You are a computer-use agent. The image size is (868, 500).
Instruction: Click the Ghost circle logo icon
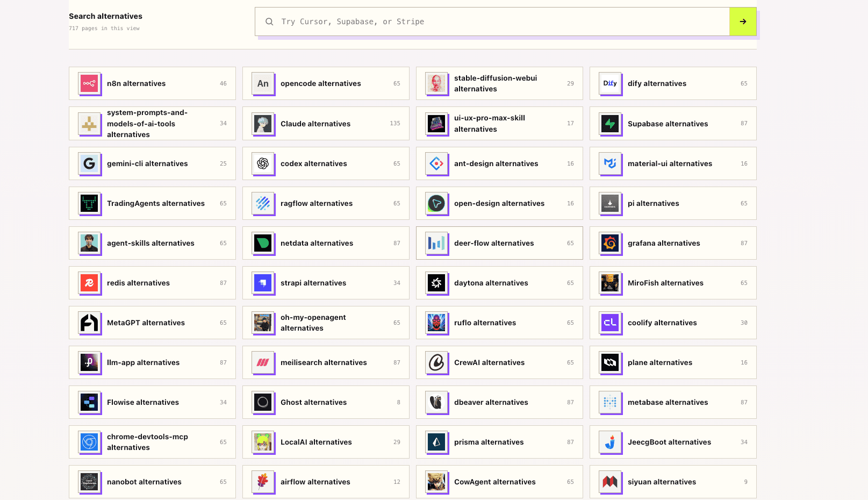(x=263, y=402)
